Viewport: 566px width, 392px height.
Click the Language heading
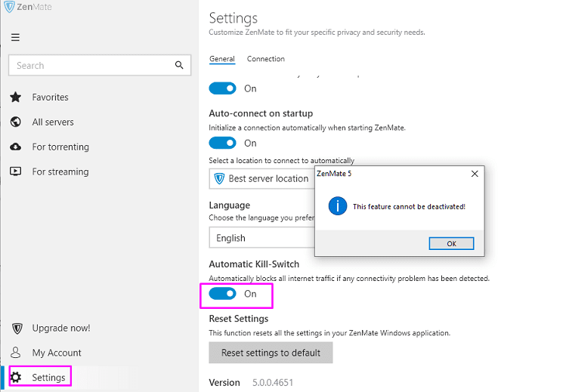[x=230, y=205]
